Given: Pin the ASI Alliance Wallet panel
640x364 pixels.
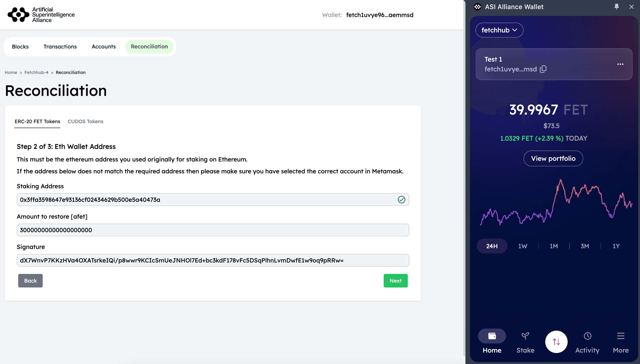Looking at the screenshot, I should pos(616,7).
